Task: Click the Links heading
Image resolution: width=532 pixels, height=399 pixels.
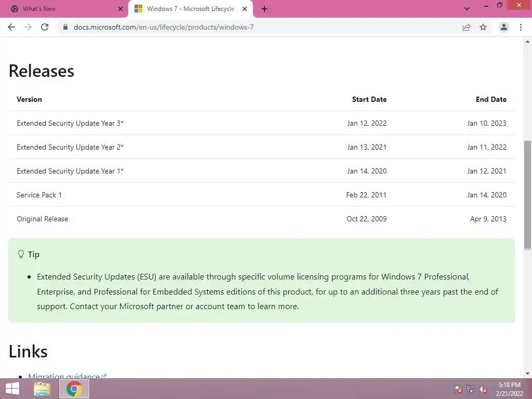Action: (28, 352)
